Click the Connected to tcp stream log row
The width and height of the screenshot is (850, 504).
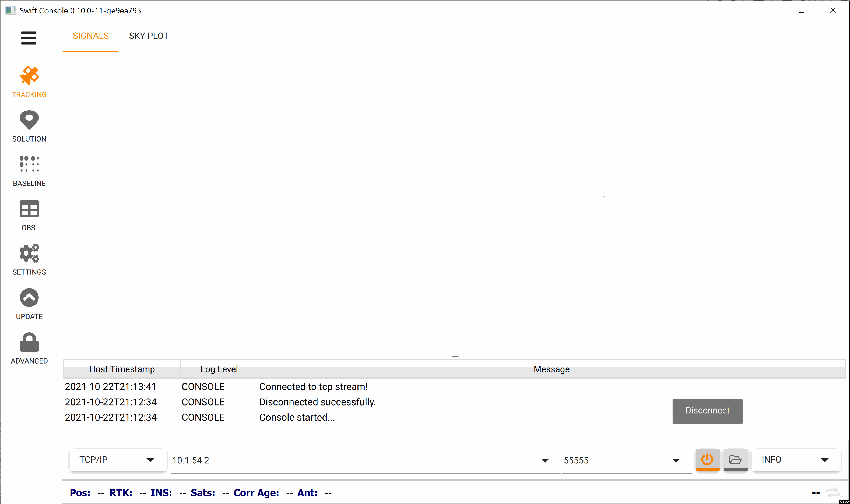[313, 387]
